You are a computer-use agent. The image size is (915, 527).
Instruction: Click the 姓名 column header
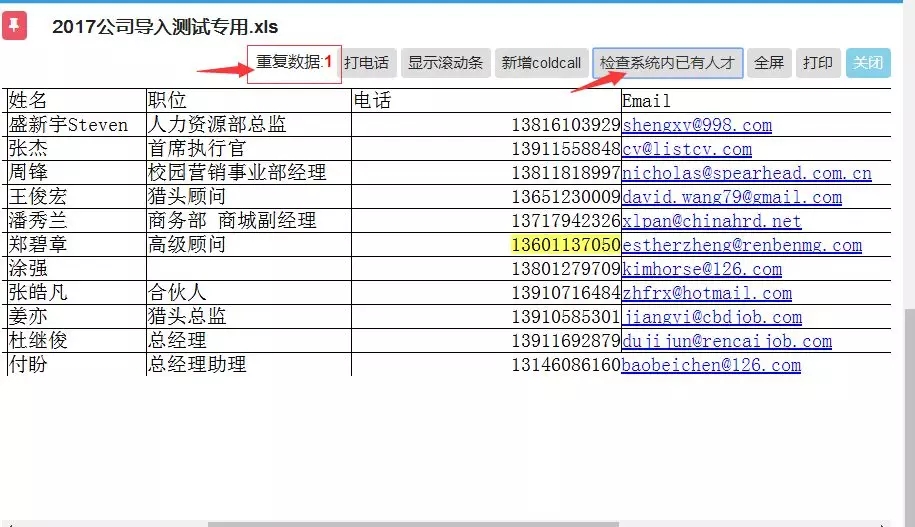76,101
